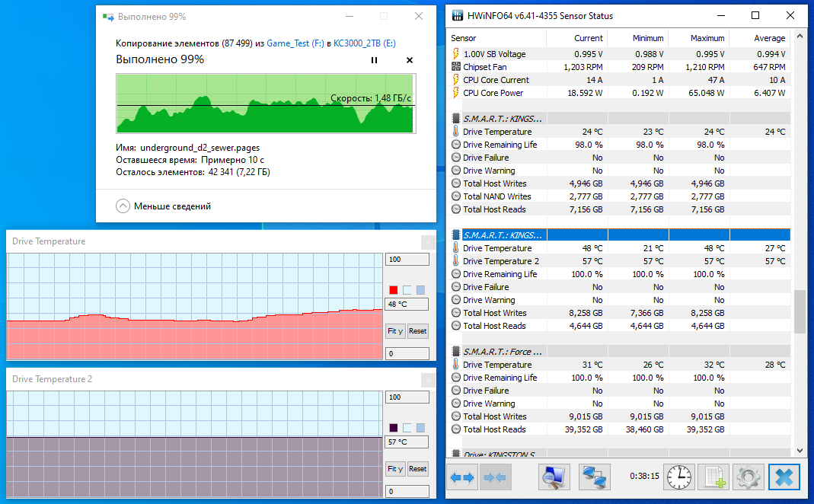Image resolution: width=814 pixels, height=504 pixels.
Task: Click the Average column header
Action: click(760, 38)
